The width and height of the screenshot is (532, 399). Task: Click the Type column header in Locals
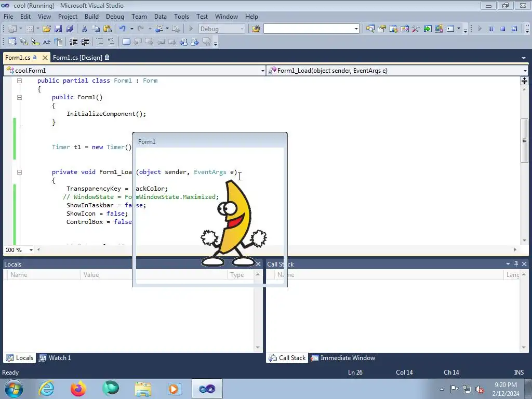tap(241, 275)
